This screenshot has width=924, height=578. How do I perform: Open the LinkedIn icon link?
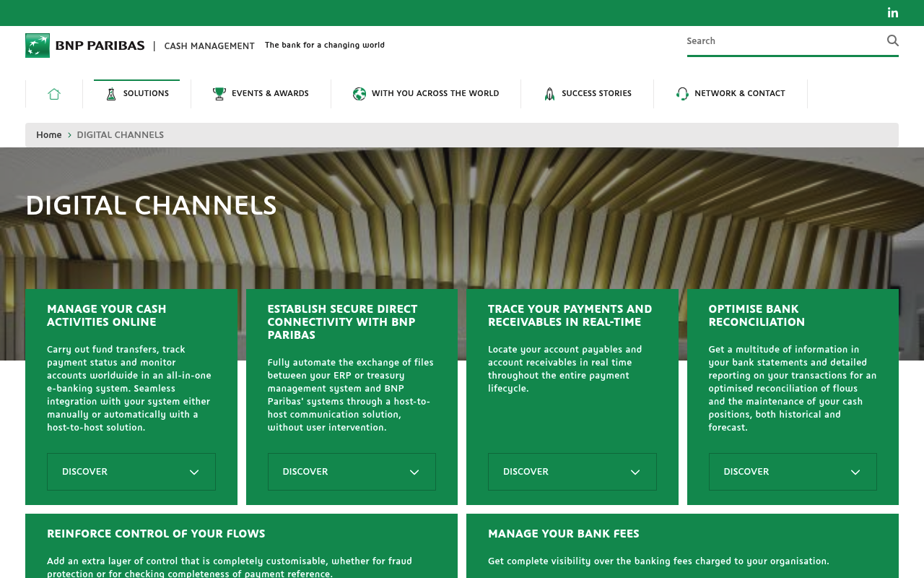pos(893,12)
